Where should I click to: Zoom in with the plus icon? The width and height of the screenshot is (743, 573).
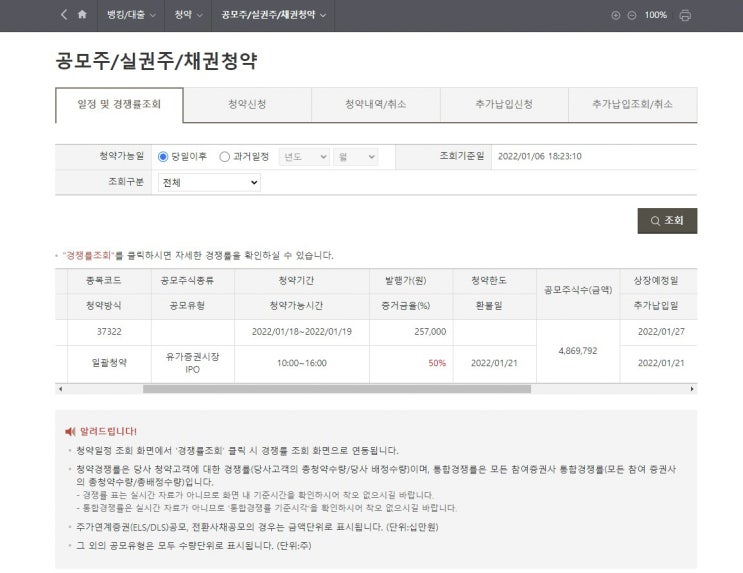(x=616, y=15)
